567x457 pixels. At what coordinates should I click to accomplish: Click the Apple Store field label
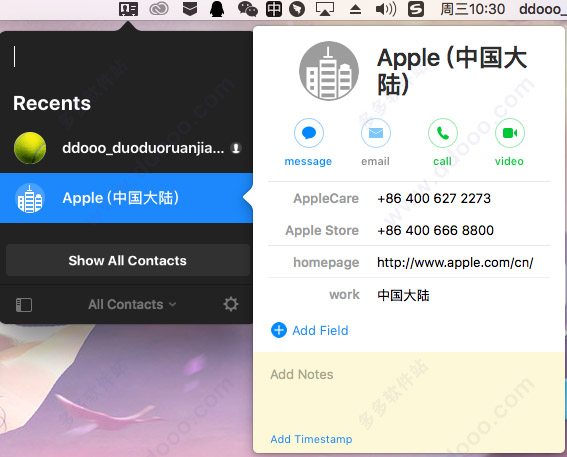pyautogui.click(x=322, y=230)
